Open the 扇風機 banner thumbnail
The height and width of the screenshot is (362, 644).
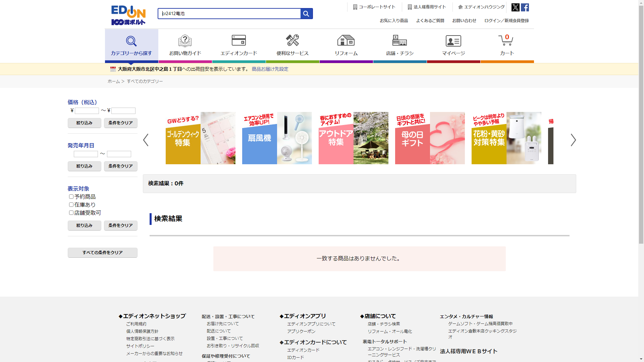[277, 138]
